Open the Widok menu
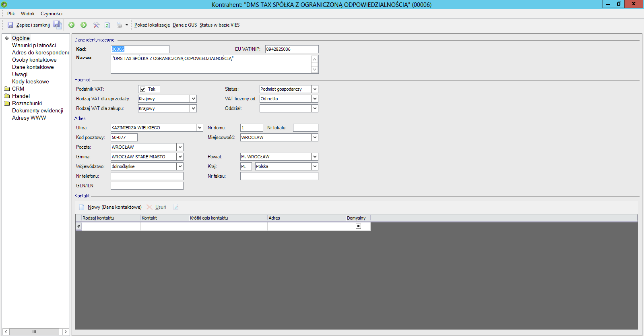 [28, 14]
